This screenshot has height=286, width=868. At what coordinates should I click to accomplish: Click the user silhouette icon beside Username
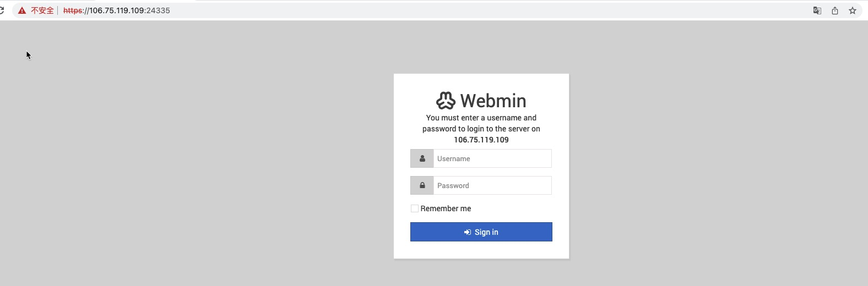(x=422, y=158)
